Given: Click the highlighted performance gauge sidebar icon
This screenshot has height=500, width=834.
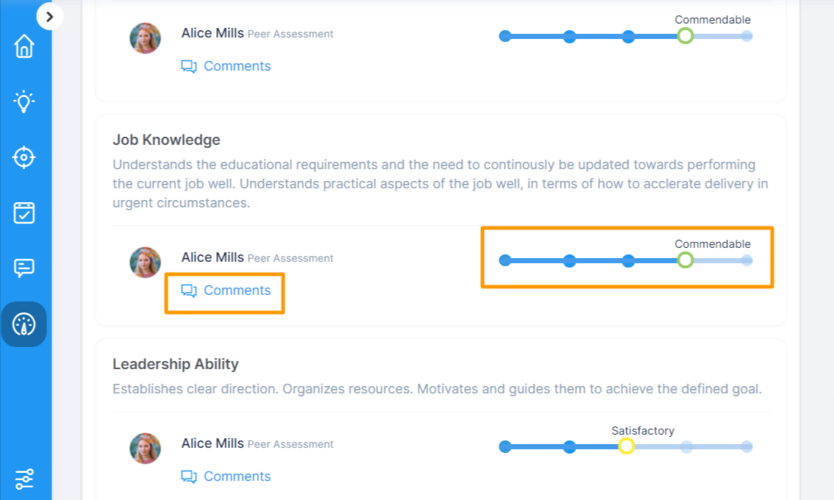Looking at the screenshot, I should [24, 324].
